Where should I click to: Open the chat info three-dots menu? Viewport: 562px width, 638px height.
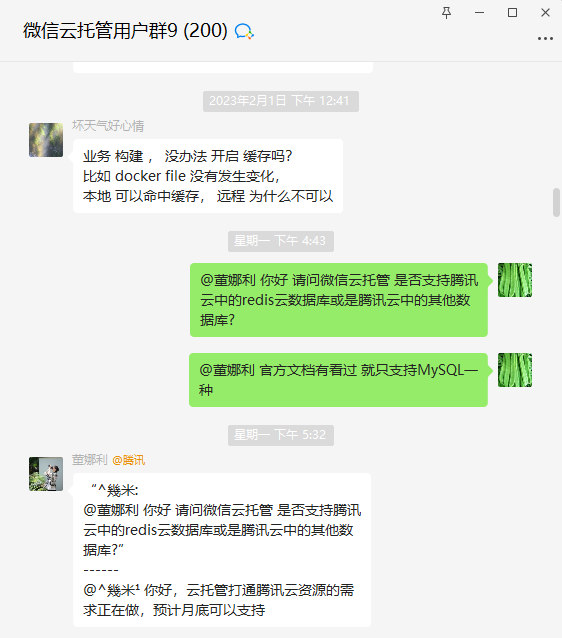point(545,39)
